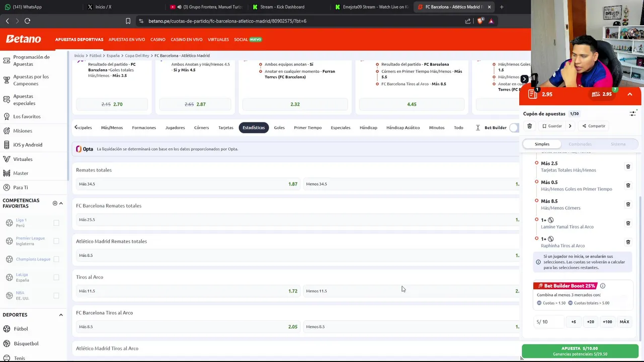Place bet with Apuesta S/10.00 button

[x=580, y=351]
